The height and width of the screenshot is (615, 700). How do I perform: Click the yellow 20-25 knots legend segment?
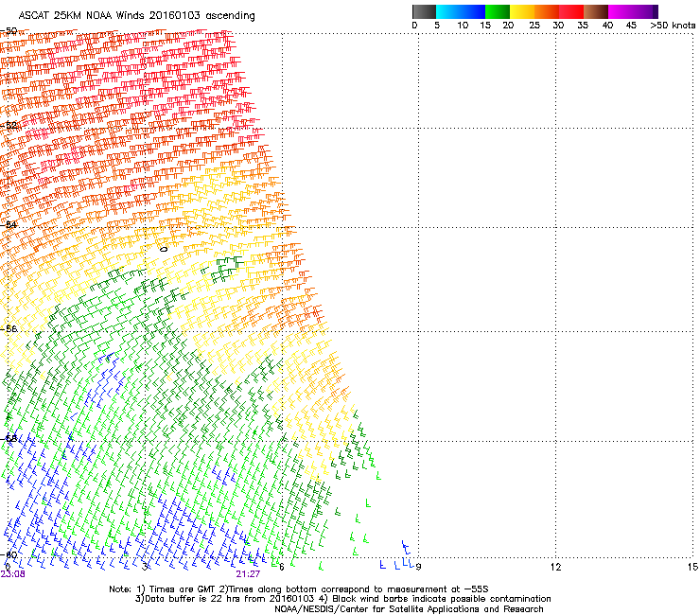pyautogui.click(x=522, y=11)
